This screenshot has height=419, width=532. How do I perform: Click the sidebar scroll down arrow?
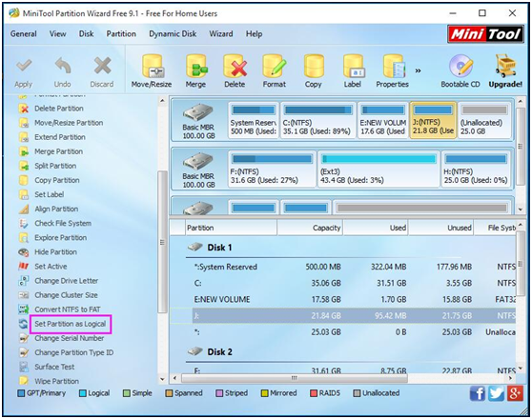pos(162,379)
